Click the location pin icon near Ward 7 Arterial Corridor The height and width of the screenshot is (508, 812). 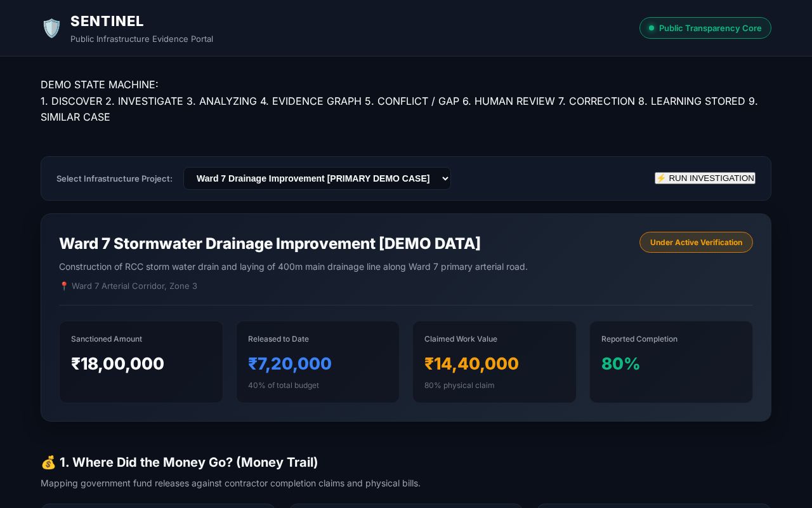pos(64,286)
